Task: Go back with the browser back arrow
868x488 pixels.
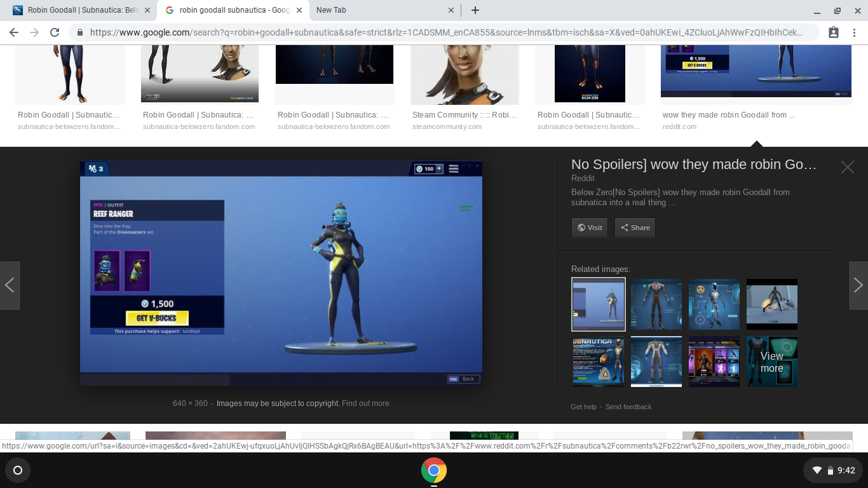Action: [x=14, y=32]
